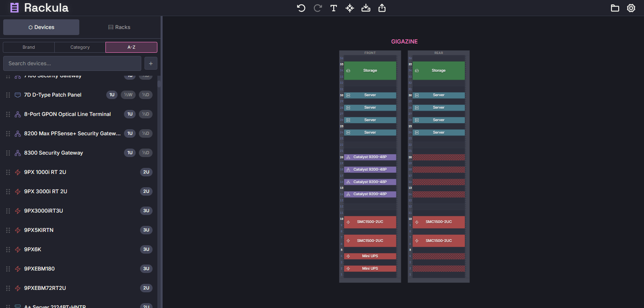Click the export/share icon
Viewport: 644px width, 308px height.
pos(382,8)
